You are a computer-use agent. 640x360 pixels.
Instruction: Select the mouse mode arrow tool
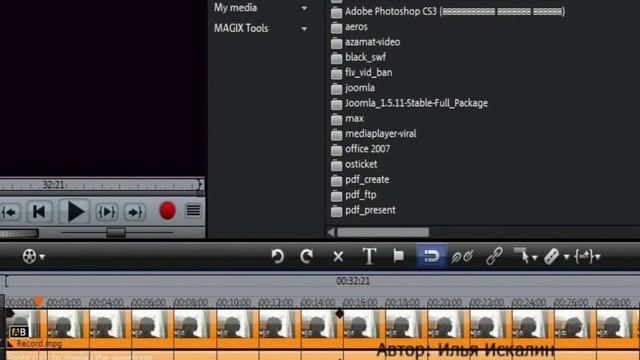(522, 256)
